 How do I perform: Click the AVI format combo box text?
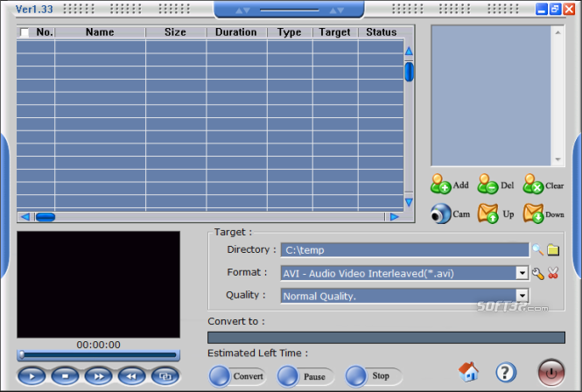pyautogui.click(x=368, y=274)
